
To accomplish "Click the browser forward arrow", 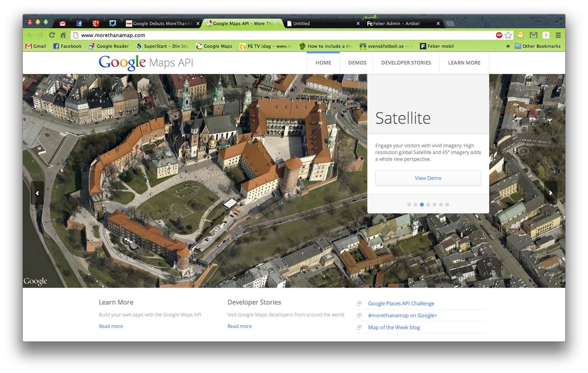I will (x=40, y=35).
